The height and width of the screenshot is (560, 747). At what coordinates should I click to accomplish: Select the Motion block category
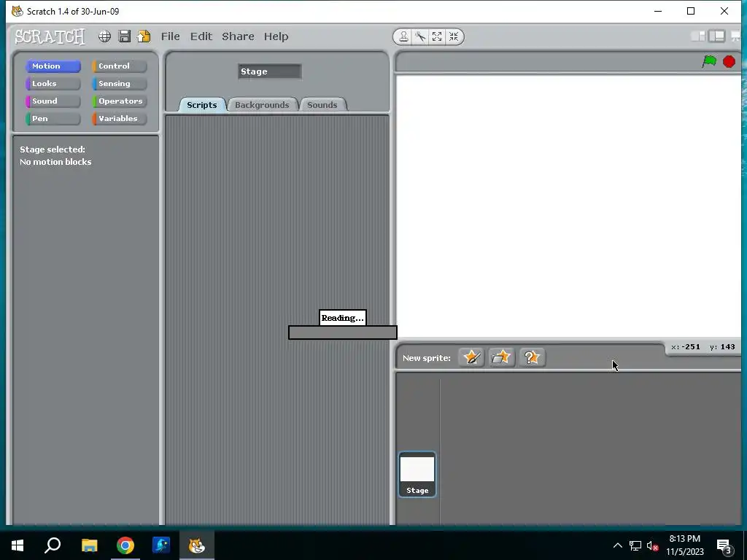click(53, 66)
